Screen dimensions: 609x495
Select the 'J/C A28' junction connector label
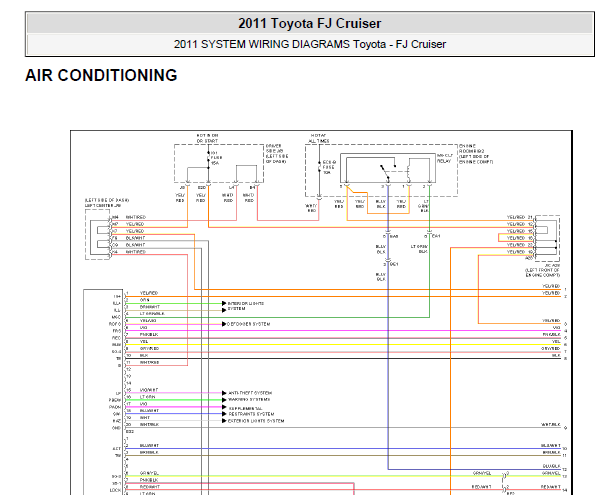click(x=553, y=265)
